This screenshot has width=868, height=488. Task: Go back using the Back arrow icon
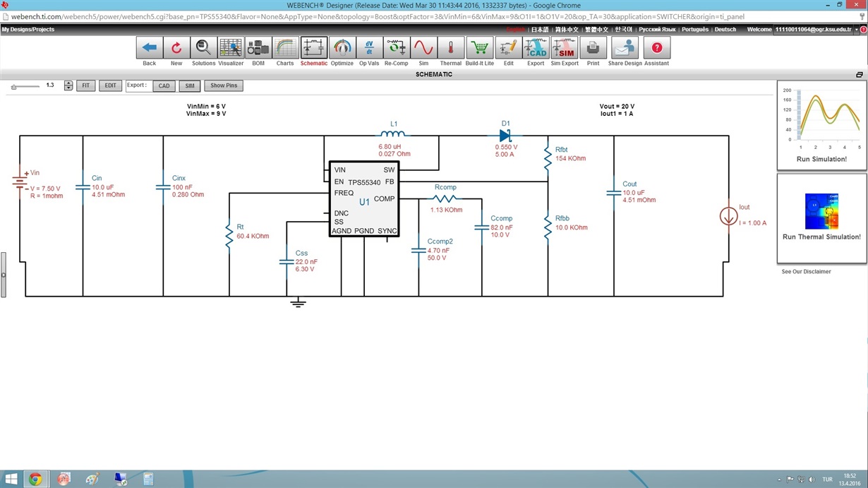(x=149, y=48)
